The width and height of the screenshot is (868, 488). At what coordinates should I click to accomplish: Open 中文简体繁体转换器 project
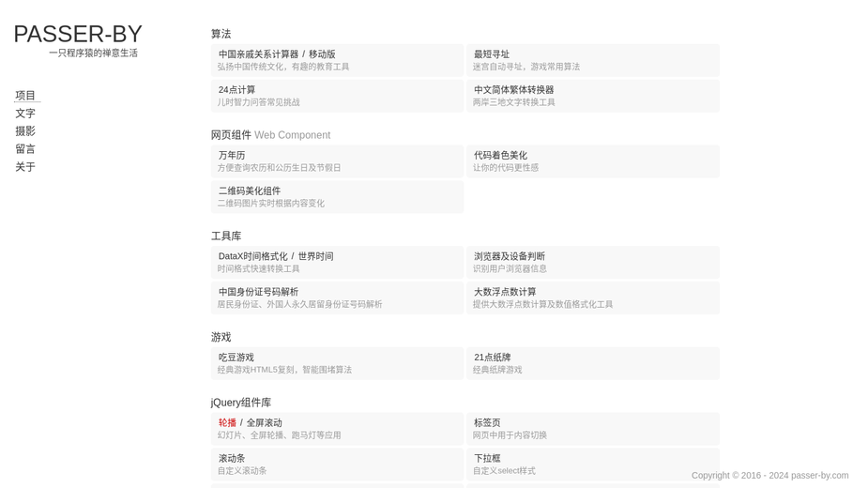coord(593,96)
